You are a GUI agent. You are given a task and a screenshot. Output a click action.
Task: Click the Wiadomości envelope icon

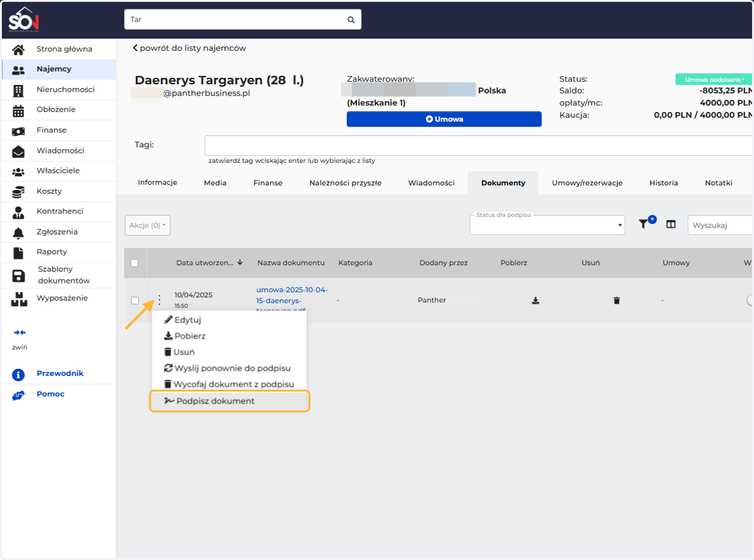[x=18, y=151]
